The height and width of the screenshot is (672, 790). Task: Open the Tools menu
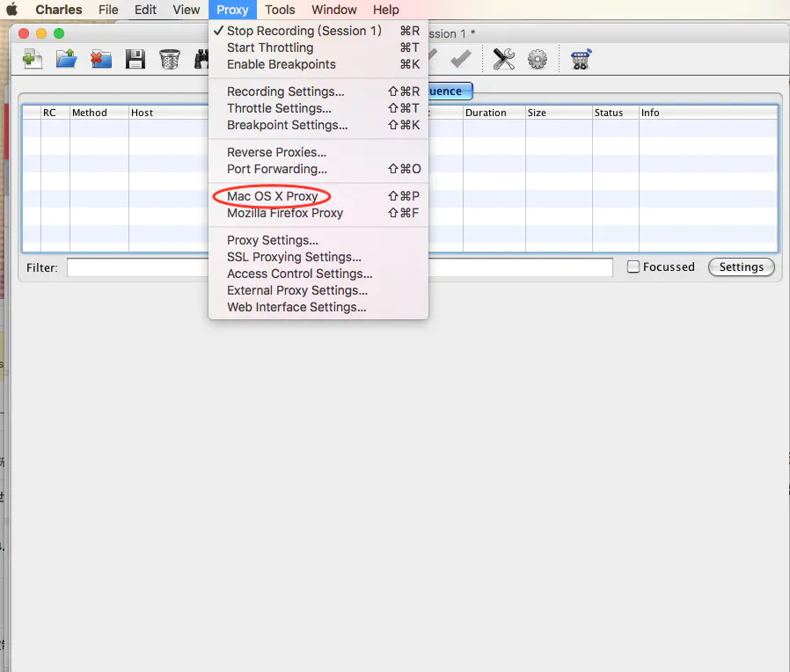click(x=280, y=10)
